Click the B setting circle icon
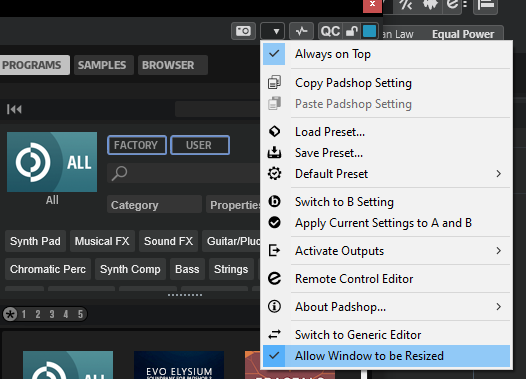The image size is (526, 379). pos(274,201)
